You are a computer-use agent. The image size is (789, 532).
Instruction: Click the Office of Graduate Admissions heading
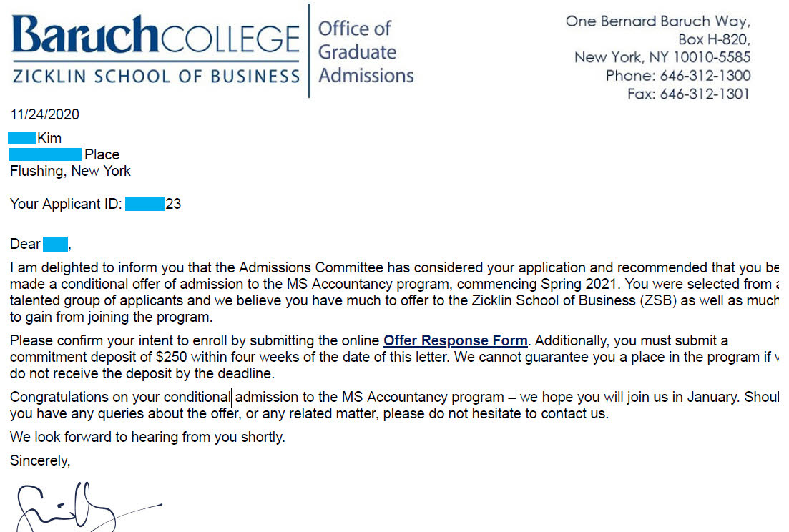coord(366,51)
